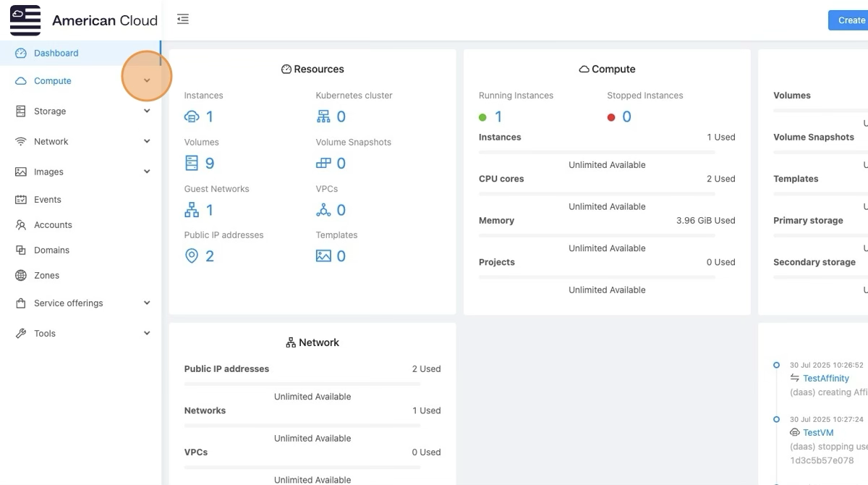Click the Public IP addresses pin icon
This screenshot has width=868, height=485.
(x=192, y=256)
